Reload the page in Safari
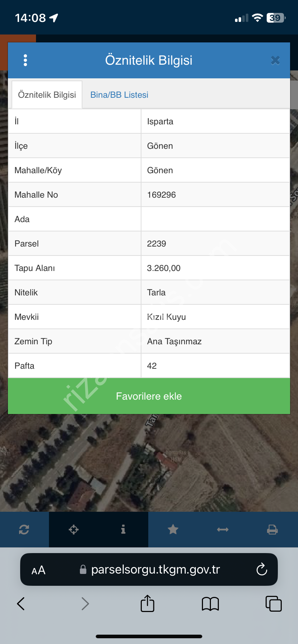The height and width of the screenshot is (644, 298). [x=262, y=570]
